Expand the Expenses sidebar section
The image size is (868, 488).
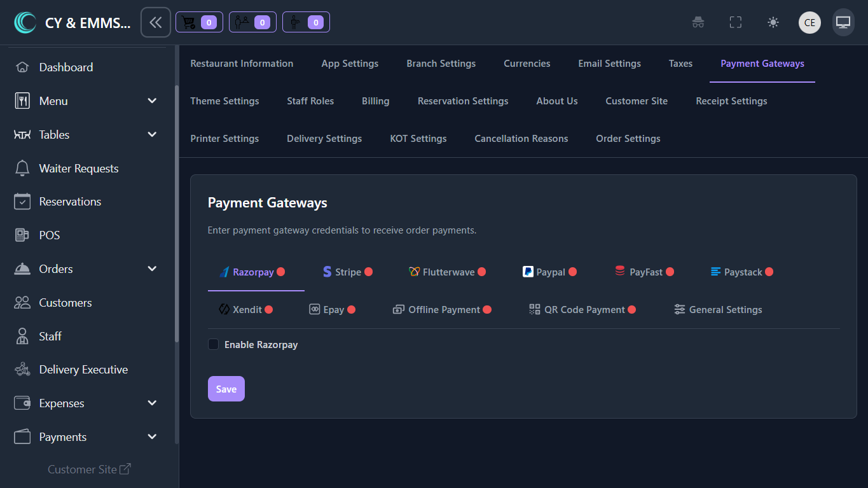click(151, 403)
